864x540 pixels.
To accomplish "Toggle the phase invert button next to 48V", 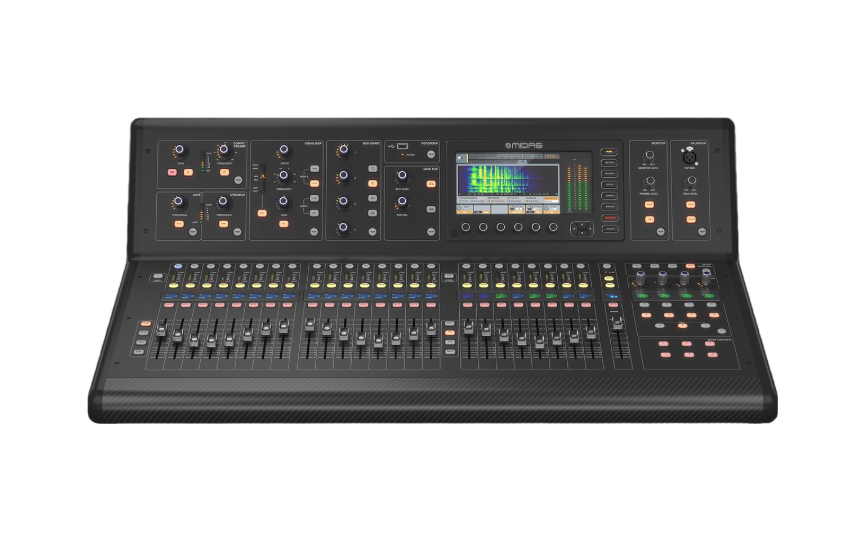I will tap(188, 172).
